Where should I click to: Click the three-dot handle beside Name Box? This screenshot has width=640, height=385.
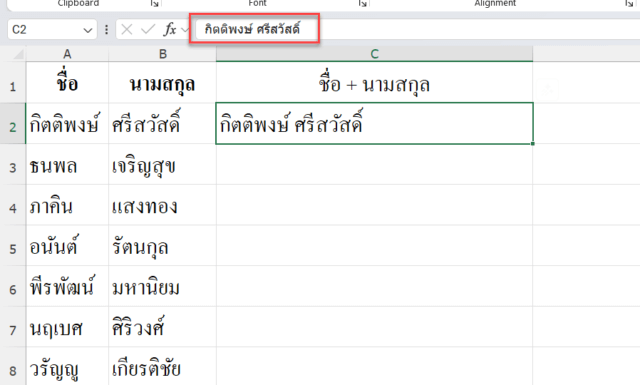click(x=107, y=30)
